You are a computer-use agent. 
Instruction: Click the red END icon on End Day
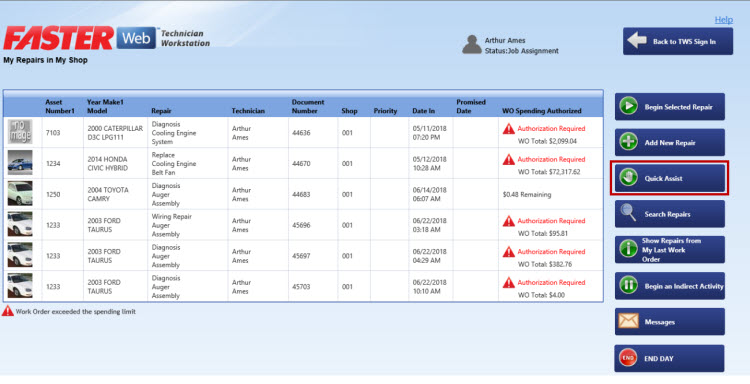tap(628, 358)
